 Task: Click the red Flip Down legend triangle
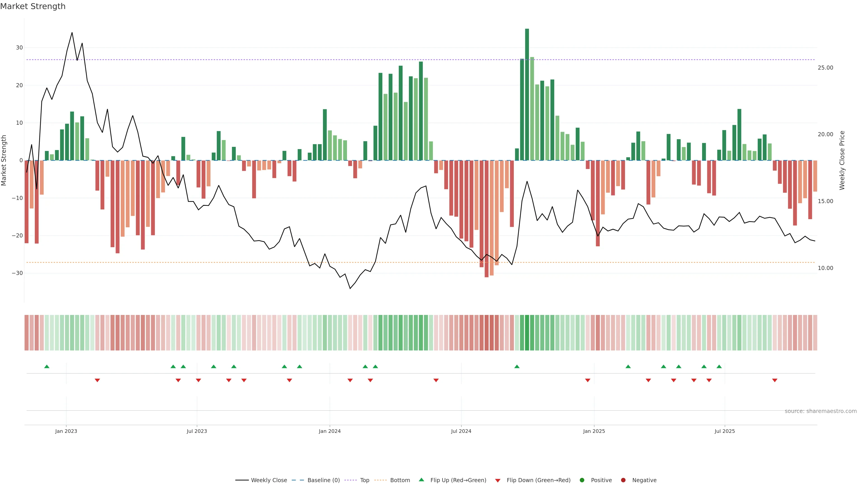click(x=498, y=481)
